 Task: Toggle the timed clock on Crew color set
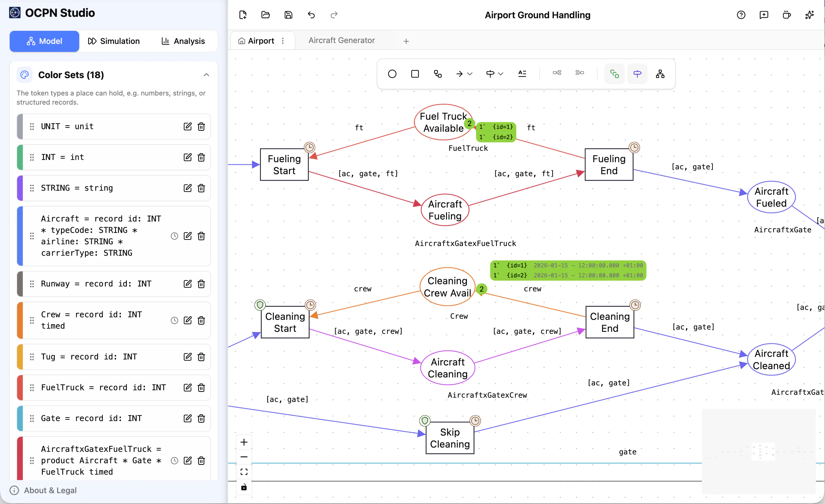pyautogui.click(x=174, y=320)
